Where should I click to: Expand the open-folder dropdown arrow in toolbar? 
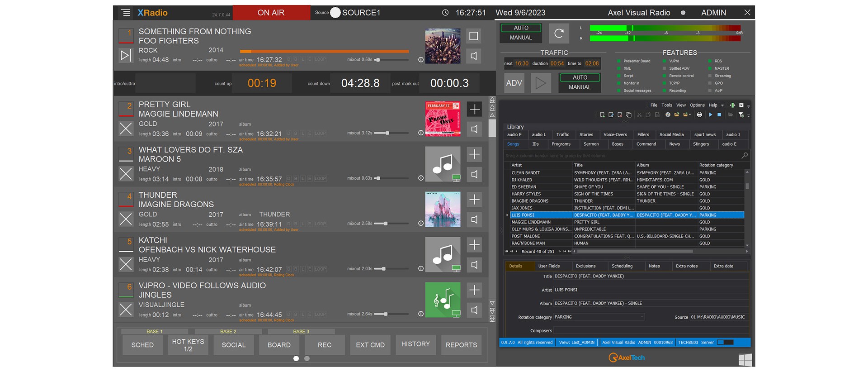[x=690, y=115]
